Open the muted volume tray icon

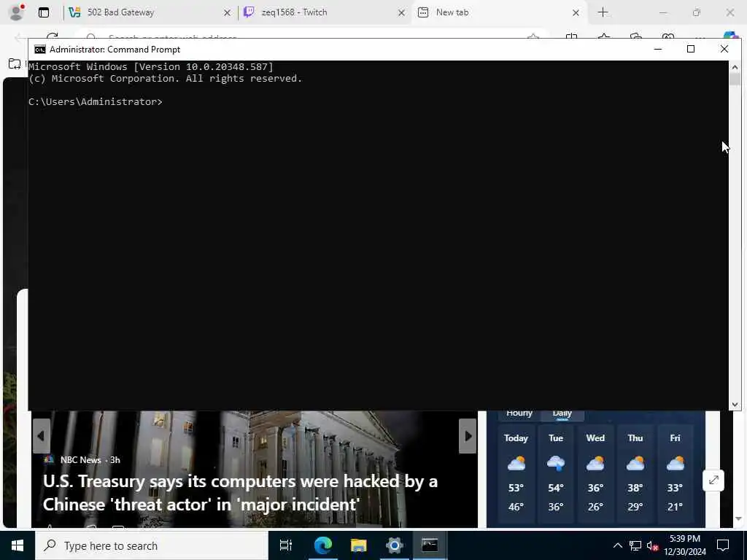[x=652, y=545]
